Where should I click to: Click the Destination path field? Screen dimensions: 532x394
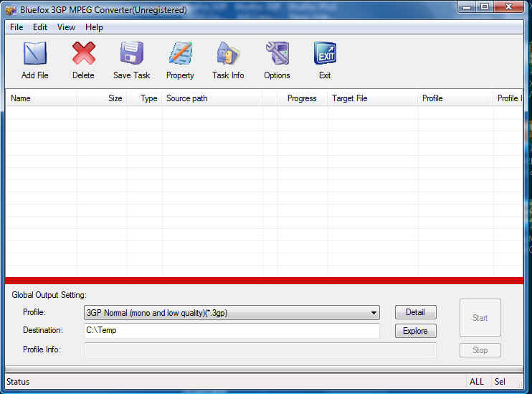point(232,330)
